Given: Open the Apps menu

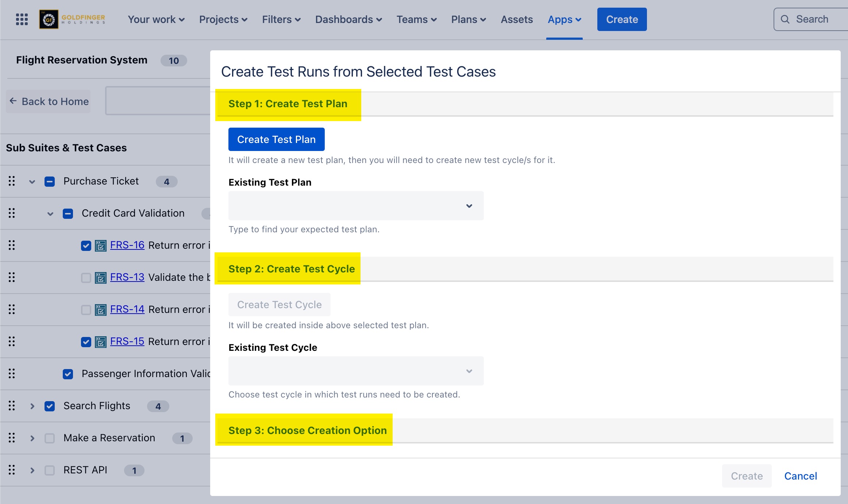Looking at the screenshot, I should click(563, 19).
